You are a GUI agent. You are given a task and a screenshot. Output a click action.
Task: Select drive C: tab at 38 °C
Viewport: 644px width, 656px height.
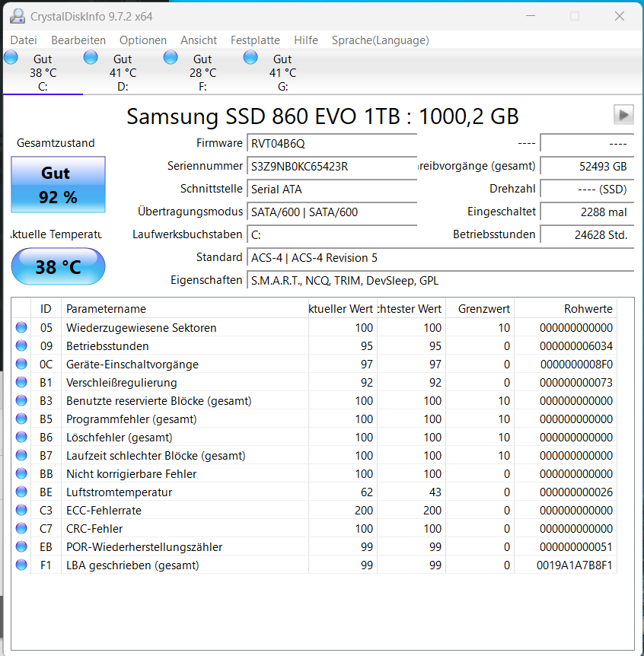click(x=43, y=72)
